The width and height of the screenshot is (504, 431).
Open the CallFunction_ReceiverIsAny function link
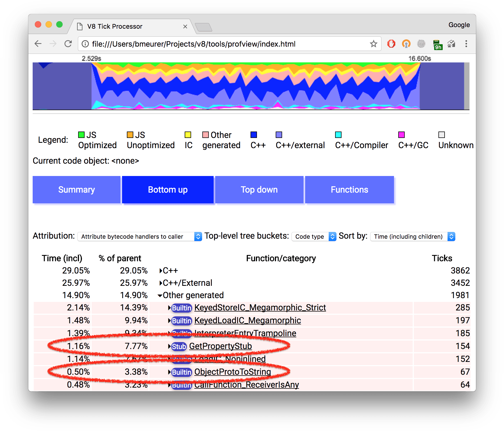247,385
